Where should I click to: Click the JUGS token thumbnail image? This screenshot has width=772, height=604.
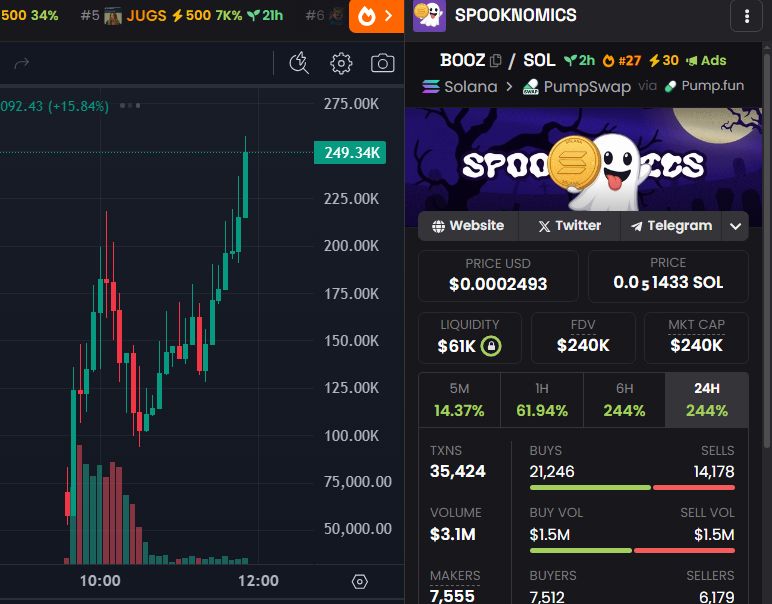[113, 16]
